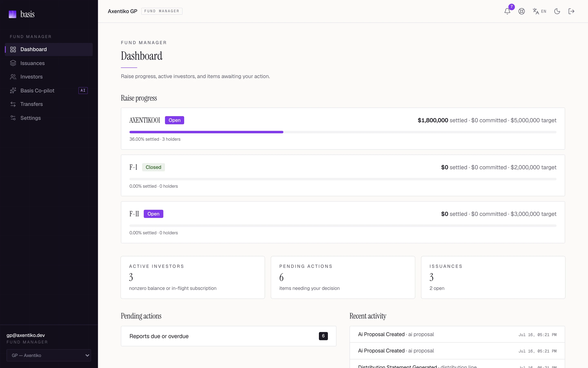The image size is (588, 368).
Task: Open notifications bell icon
Action: (507, 11)
